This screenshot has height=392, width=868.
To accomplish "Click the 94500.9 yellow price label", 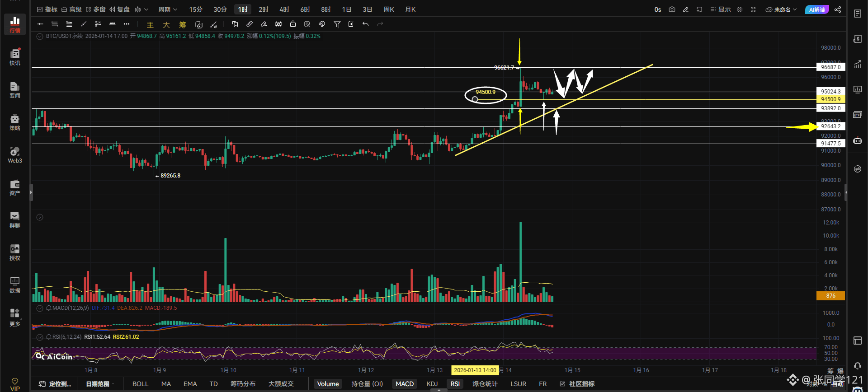I will tap(831, 99).
